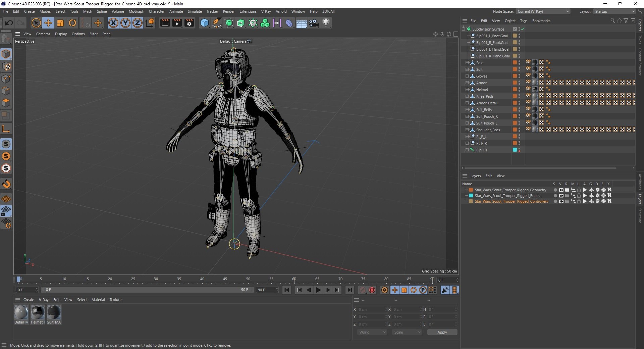The height and width of the screenshot is (349, 644).
Task: Activate the Move tool
Action: pos(48,23)
